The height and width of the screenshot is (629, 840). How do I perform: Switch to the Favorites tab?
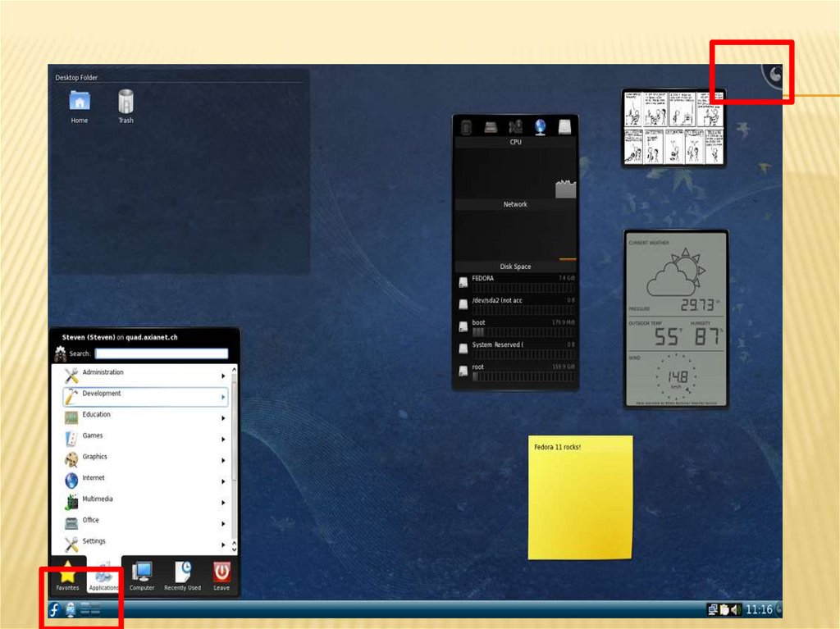coord(67,576)
